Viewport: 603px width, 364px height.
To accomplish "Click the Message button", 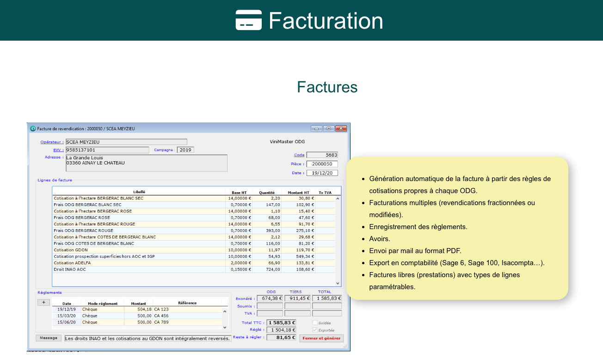I will tap(49, 338).
